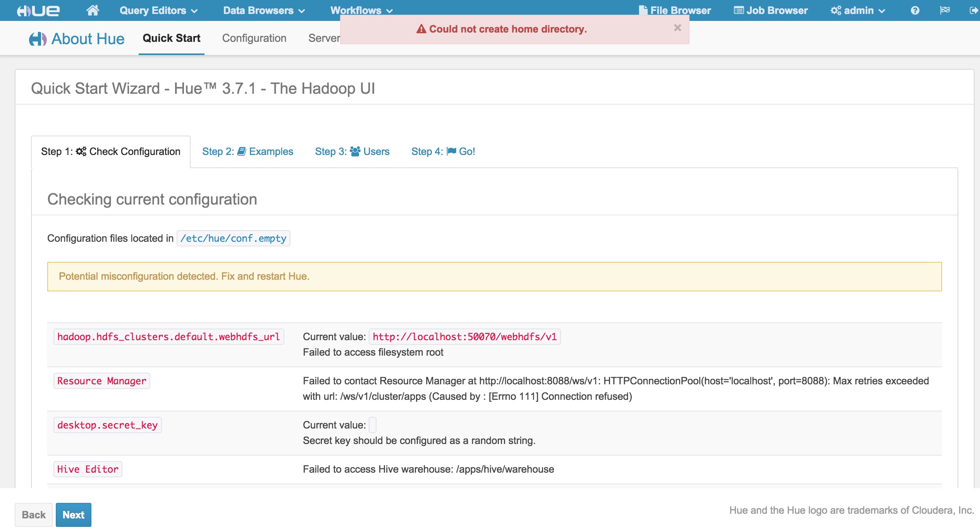
Task: Click the localhost:50070 webhdfs URL value
Action: [x=464, y=337]
